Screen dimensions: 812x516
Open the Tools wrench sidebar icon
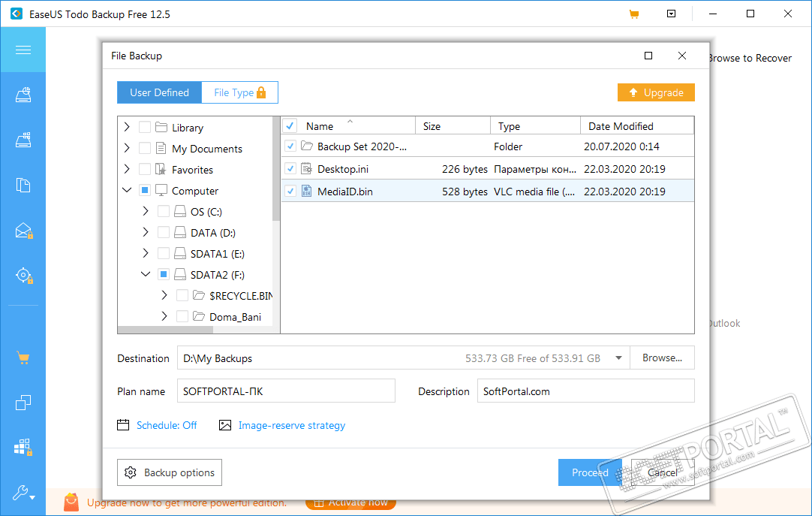23,492
